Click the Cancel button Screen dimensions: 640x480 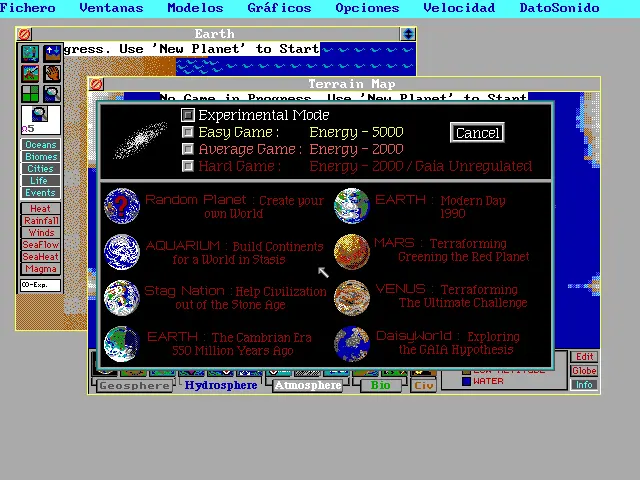click(477, 133)
